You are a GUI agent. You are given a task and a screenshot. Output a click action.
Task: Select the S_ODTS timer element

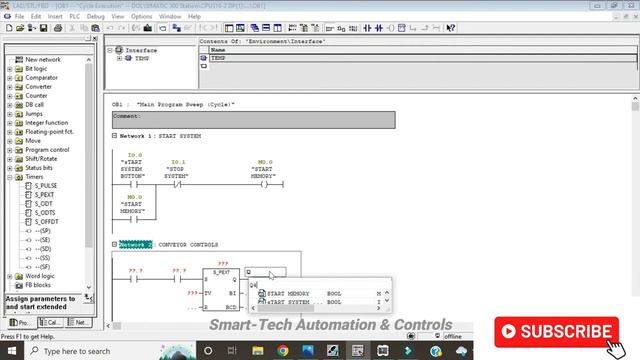(x=44, y=213)
